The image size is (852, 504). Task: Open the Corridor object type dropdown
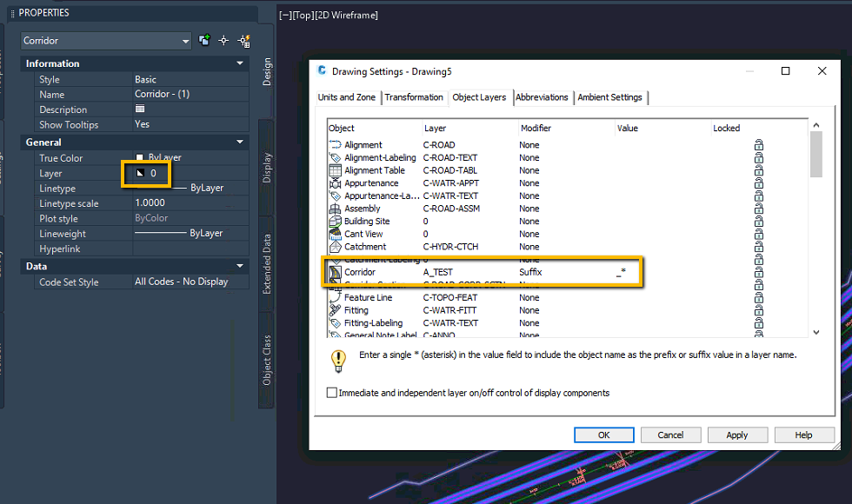[106, 41]
